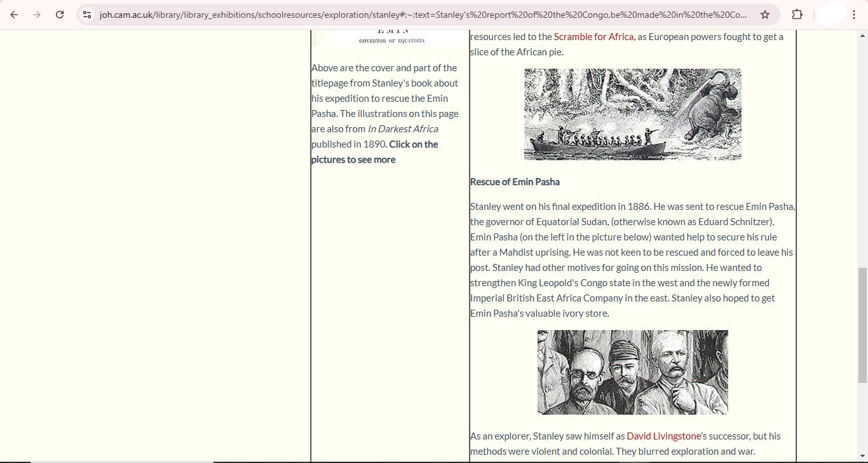868x463 pixels.
Task: Click 'Above are the cover and part' text
Action: (x=376, y=68)
